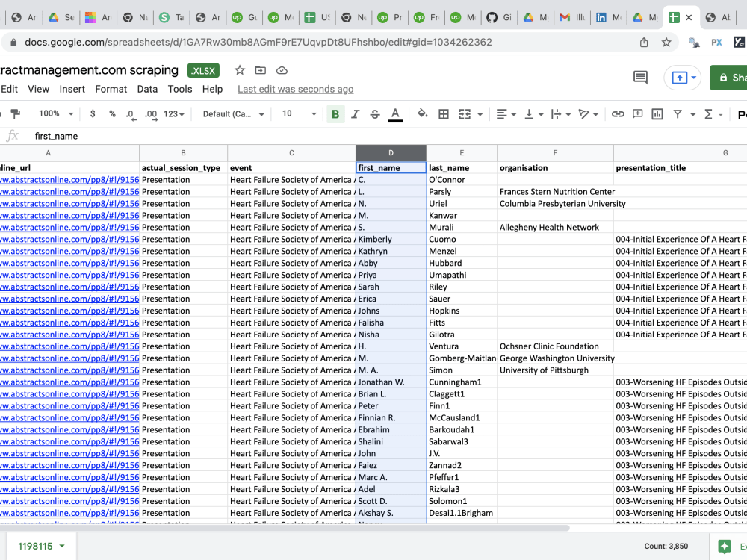View cloud save status icon
The image size is (747, 560).
point(282,70)
